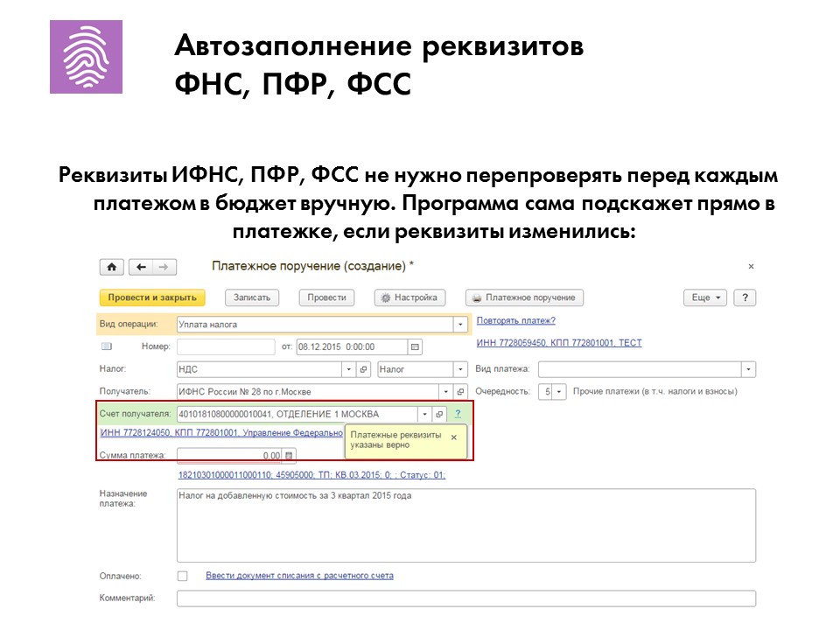Open the Очередность dropdown arrow

coord(559,392)
